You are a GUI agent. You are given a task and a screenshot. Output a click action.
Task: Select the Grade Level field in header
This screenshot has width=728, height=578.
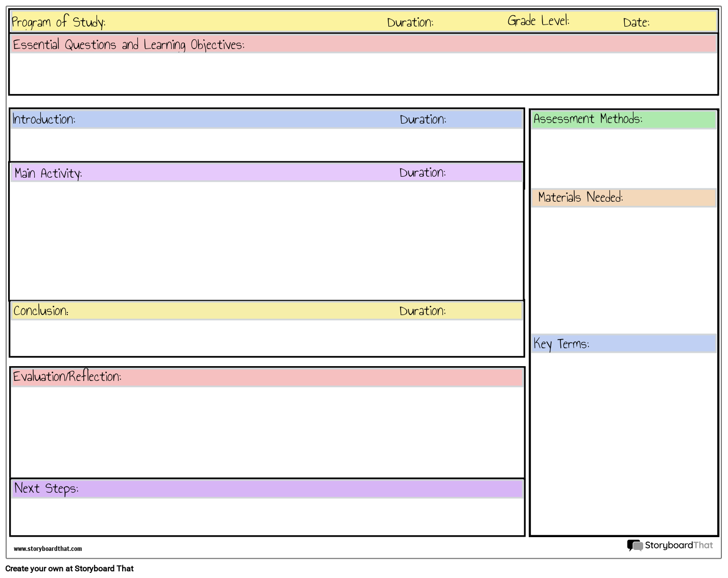[x=538, y=21]
